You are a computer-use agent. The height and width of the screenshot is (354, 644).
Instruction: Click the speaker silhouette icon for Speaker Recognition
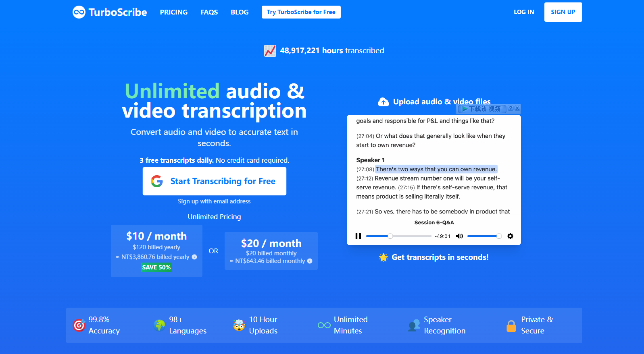pyautogui.click(x=414, y=325)
